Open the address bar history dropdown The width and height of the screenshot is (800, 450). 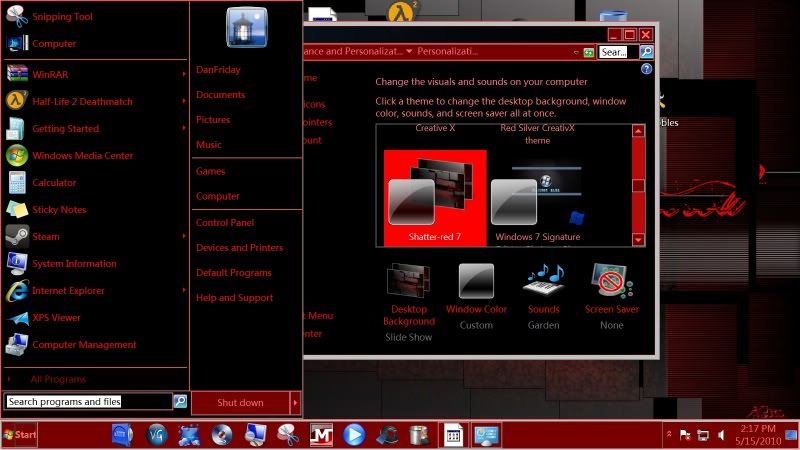point(576,53)
